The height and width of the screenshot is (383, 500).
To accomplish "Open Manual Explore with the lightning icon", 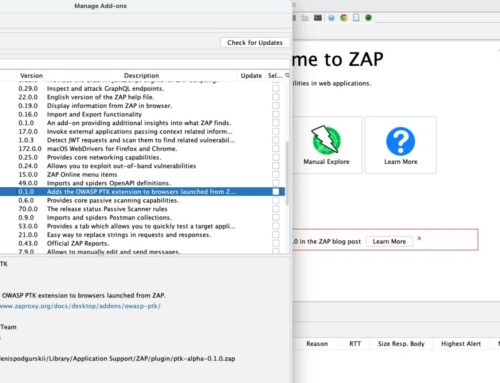I will click(x=326, y=145).
